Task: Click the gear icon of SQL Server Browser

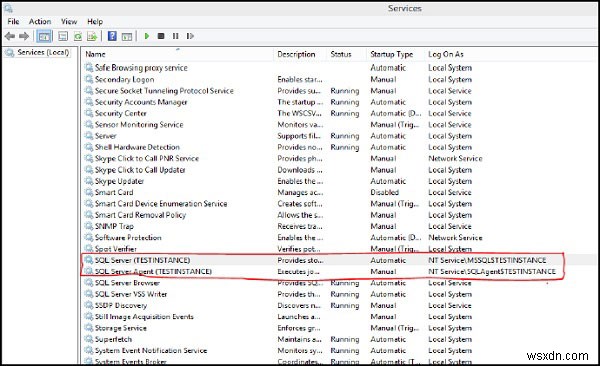Action: tap(89, 283)
